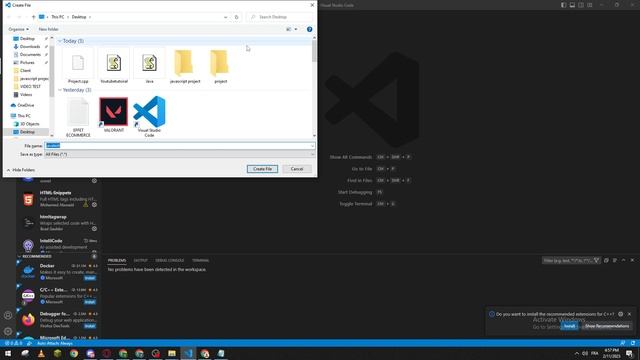Refresh the Desktop folder listing

point(236,17)
